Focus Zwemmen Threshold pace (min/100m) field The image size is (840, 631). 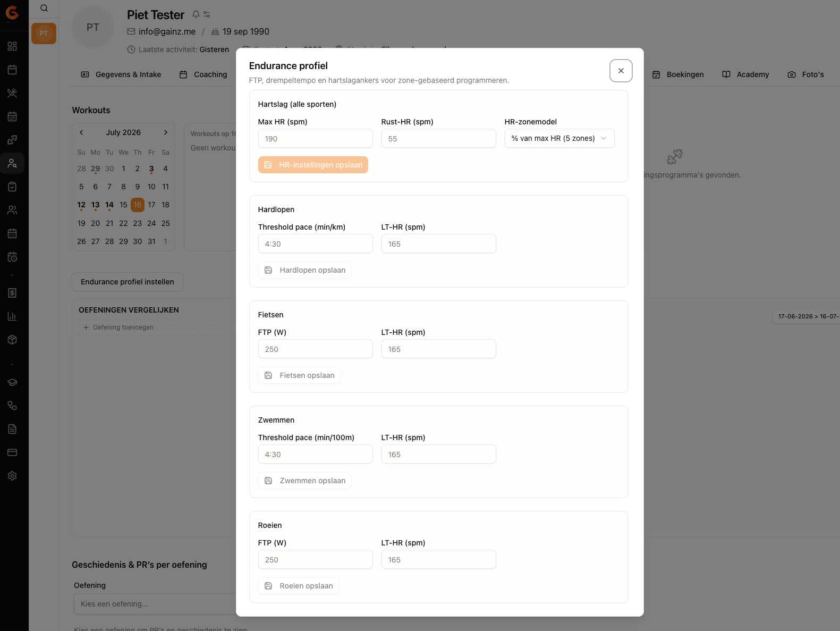point(316,454)
